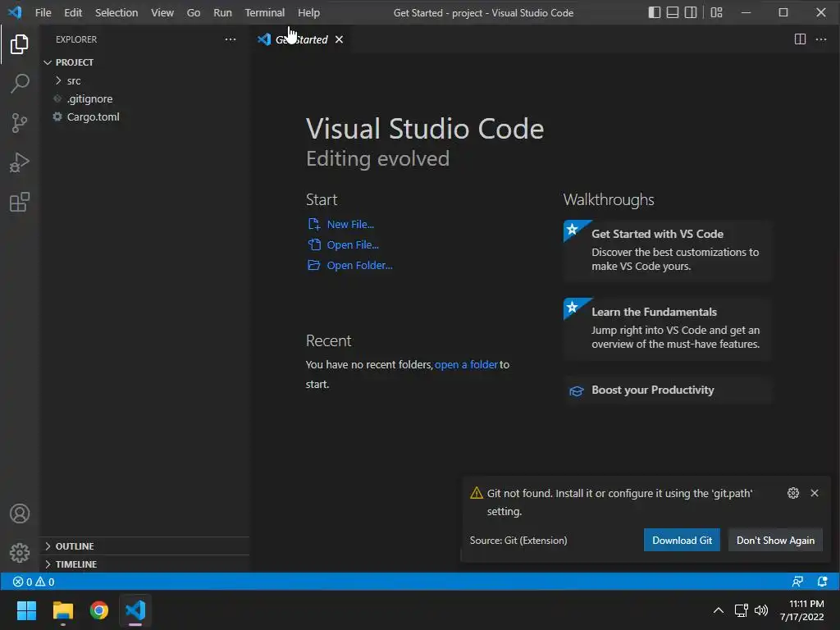
Task: Open the feedback icon in status bar
Action: pos(797,582)
